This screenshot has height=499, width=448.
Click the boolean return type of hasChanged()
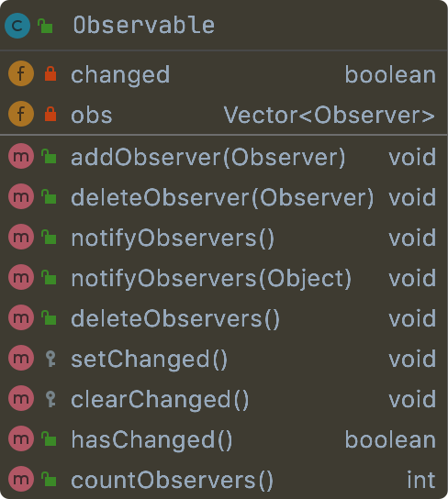pos(390,439)
